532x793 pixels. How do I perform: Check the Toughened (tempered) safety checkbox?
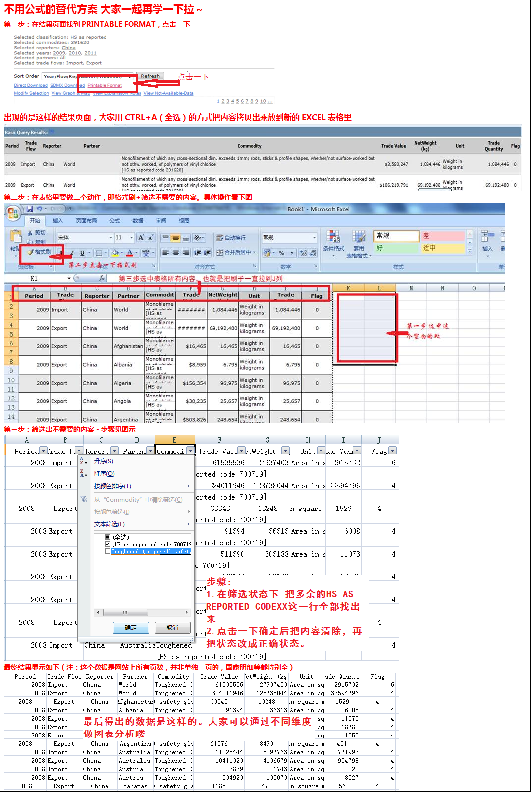point(108,551)
